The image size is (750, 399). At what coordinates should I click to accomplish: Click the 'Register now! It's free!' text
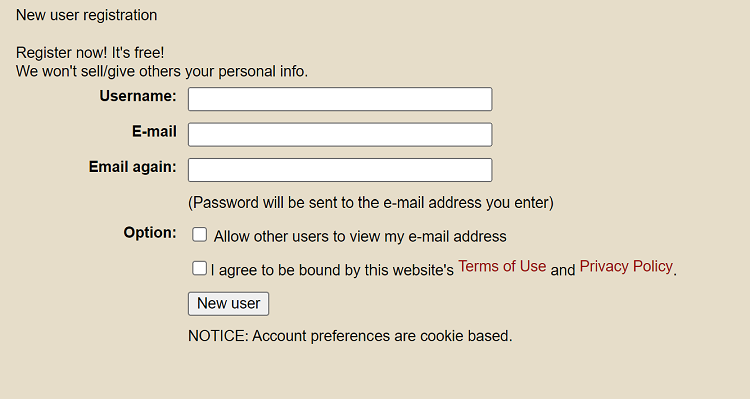pyautogui.click(x=90, y=53)
